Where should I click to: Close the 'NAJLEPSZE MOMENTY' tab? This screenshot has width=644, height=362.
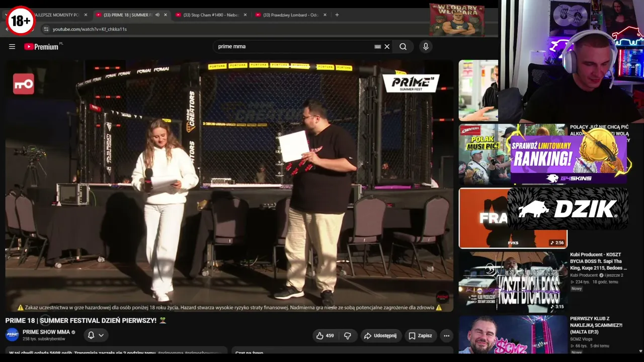[86, 15]
